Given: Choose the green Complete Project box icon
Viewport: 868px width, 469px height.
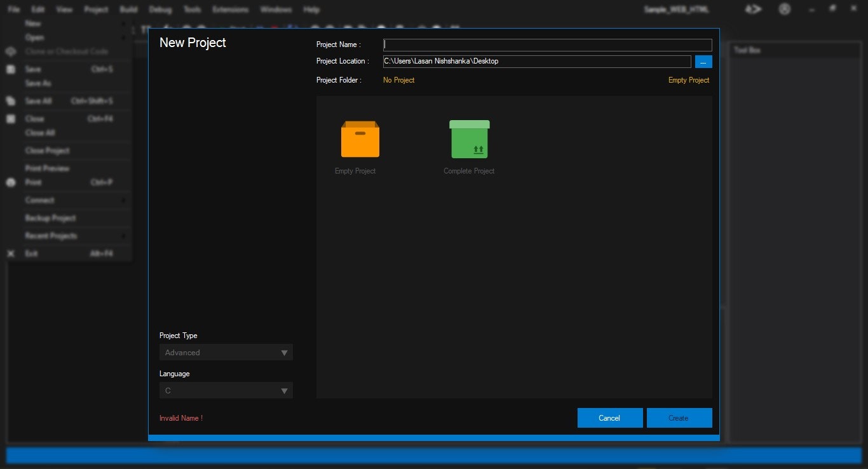Looking at the screenshot, I should [469, 139].
